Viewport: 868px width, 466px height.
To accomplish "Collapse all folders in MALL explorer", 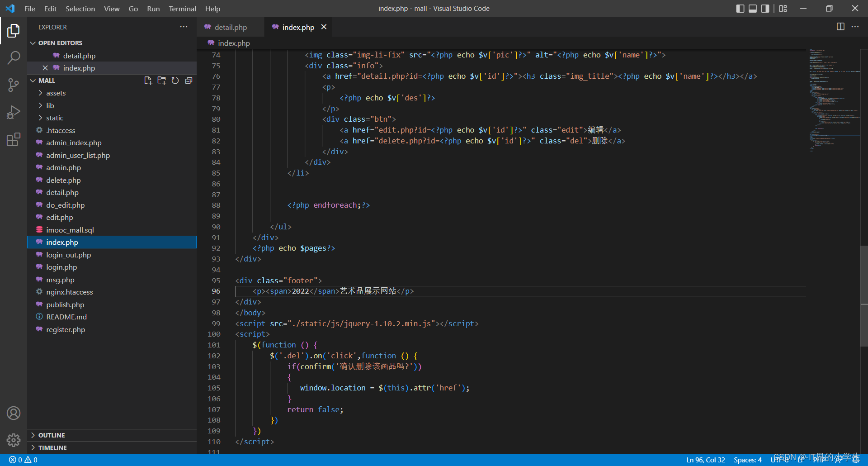I will pyautogui.click(x=189, y=81).
